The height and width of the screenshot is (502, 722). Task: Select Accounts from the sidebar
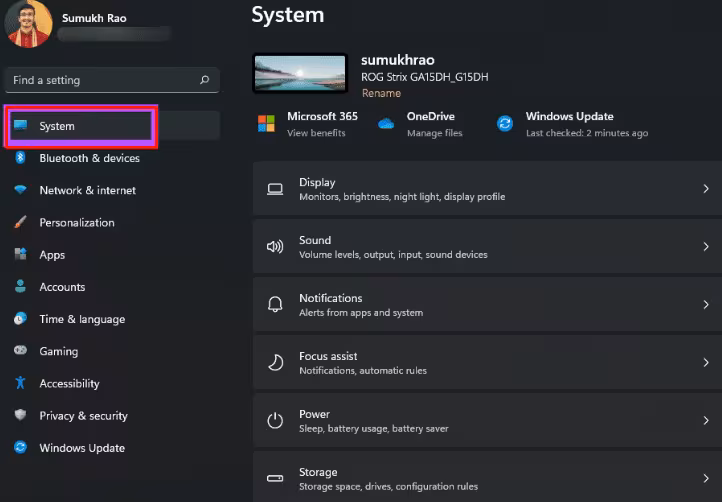click(x=62, y=287)
